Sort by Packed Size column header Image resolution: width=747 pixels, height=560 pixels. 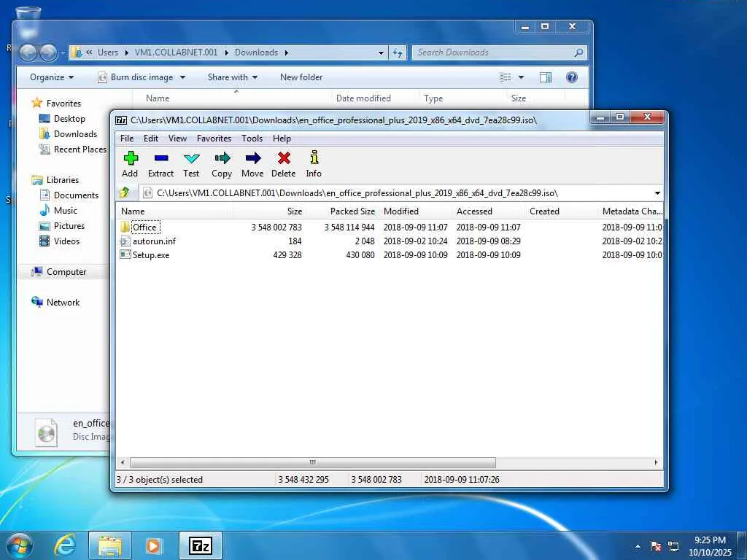pyautogui.click(x=342, y=211)
